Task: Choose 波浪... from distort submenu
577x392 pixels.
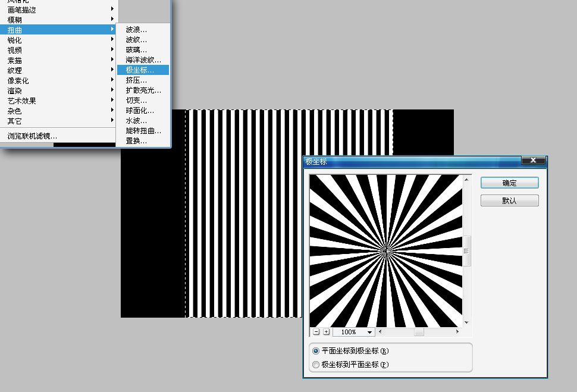Action: [143, 30]
